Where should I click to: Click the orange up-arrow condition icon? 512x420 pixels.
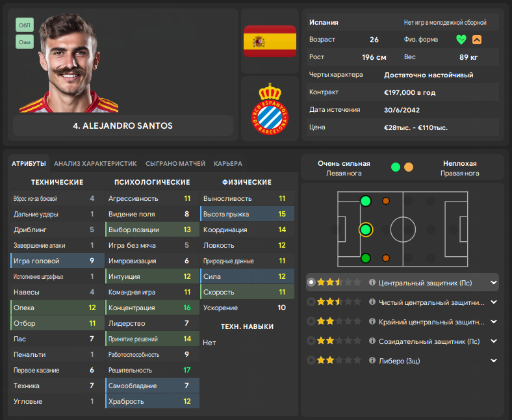click(477, 40)
